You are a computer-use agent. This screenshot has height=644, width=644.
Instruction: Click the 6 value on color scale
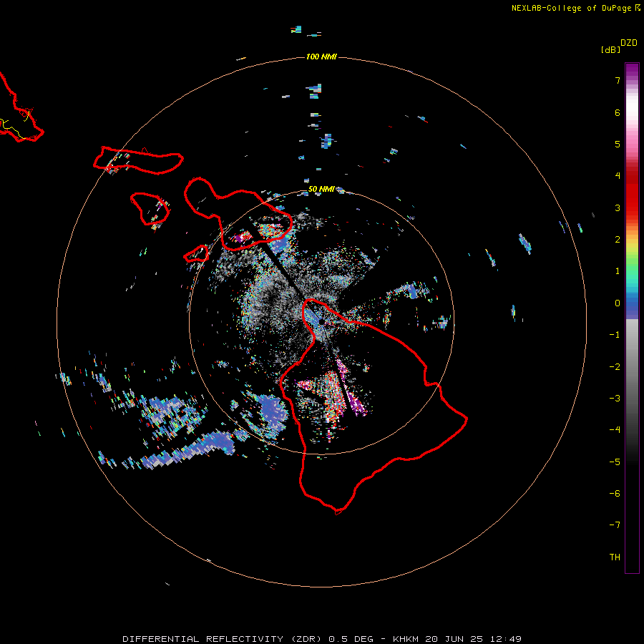coord(618,112)
